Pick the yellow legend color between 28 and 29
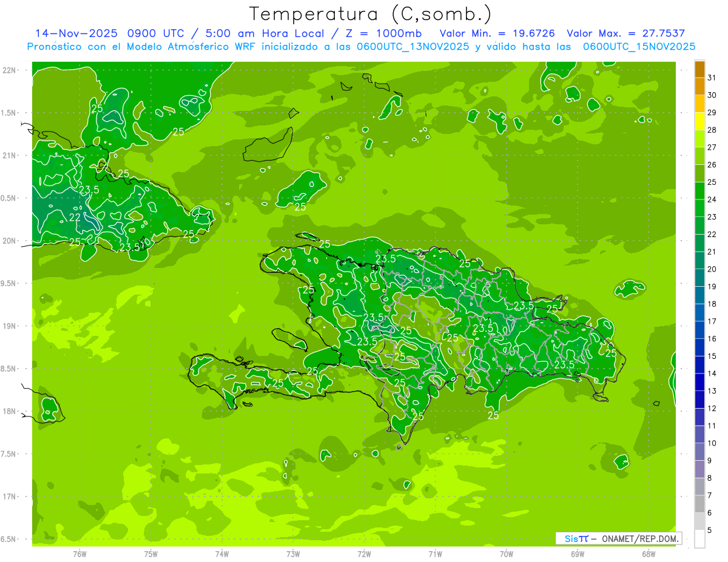 tap(699, 121)
